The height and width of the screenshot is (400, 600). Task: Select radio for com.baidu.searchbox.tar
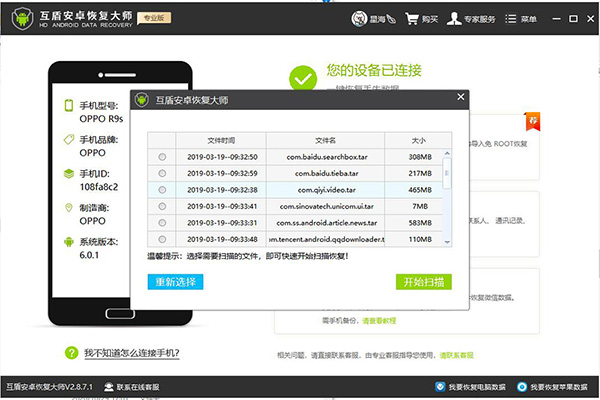click(162, 157)
